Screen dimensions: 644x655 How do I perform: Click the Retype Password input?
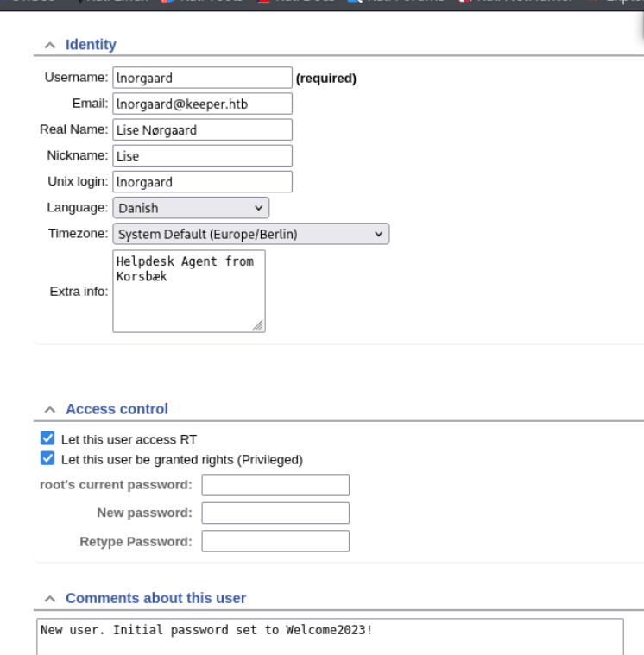pos(275,541)
